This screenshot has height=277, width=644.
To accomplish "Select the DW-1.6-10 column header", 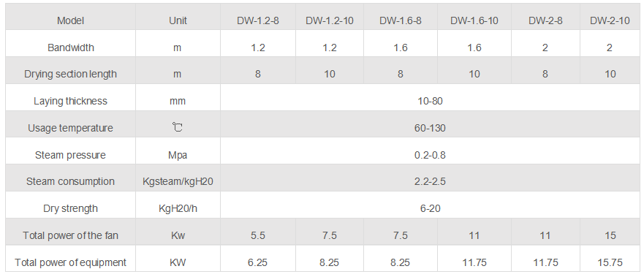I will [x=474, y=21].
